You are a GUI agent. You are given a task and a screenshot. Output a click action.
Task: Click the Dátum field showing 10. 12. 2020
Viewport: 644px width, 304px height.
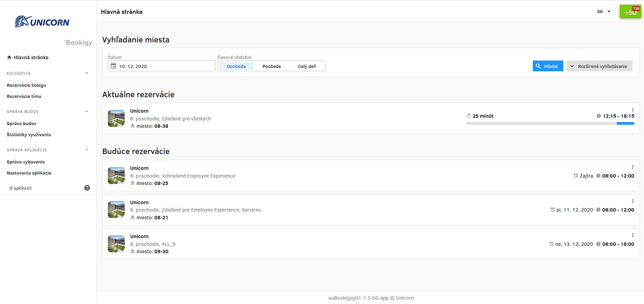(162, 66)
